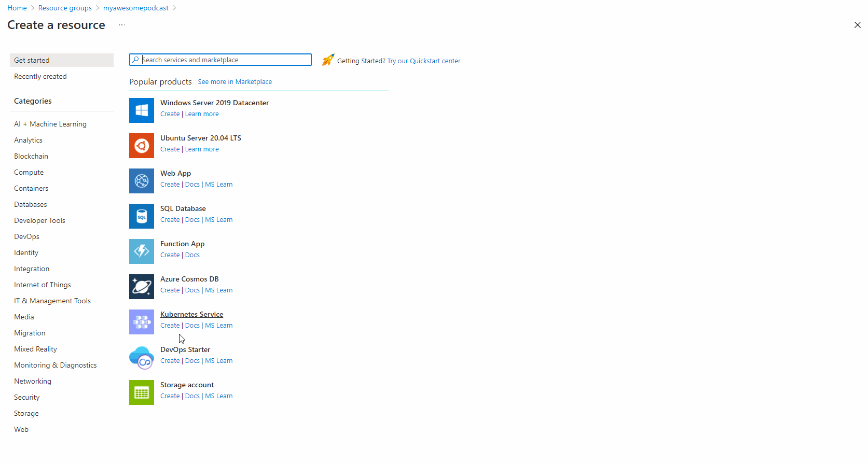This screenshot has height=464, width=868.
Task: Open the ellipsis menu beside Create a resource
Action: click(122, 25)
